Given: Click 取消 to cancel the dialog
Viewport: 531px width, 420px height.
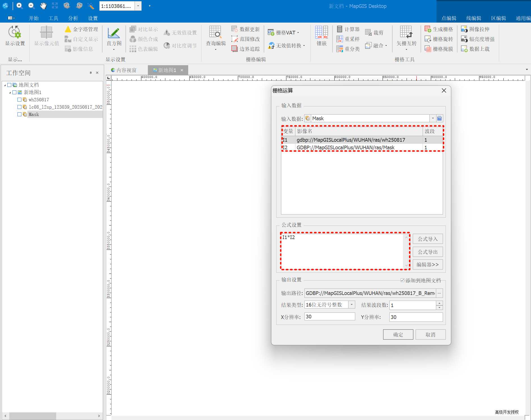Looking at the screenshot, I should click(431, 334).
